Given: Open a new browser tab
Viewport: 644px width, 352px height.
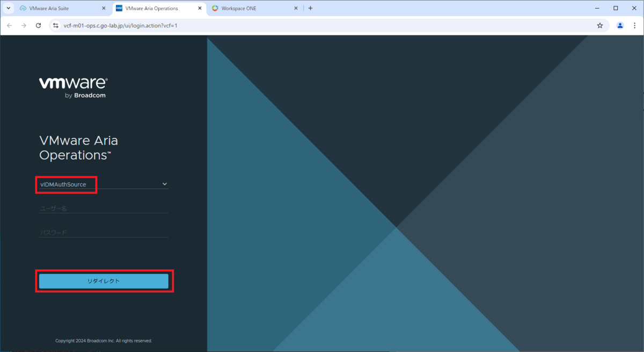Looking at the screenshot, I should pos(310,8).
